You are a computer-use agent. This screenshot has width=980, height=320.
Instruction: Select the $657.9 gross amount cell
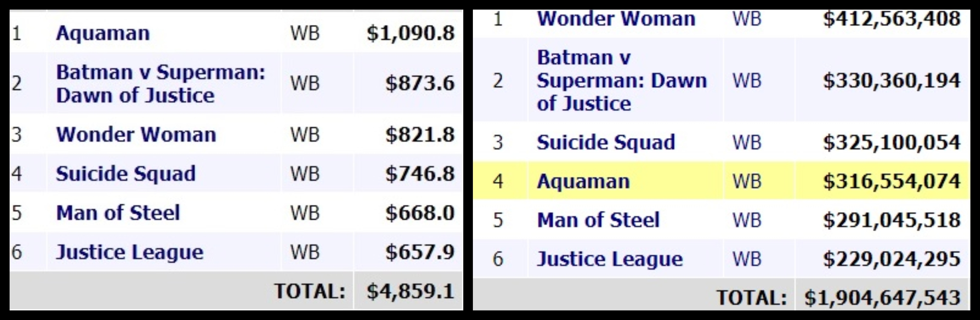tap(420, 252)
